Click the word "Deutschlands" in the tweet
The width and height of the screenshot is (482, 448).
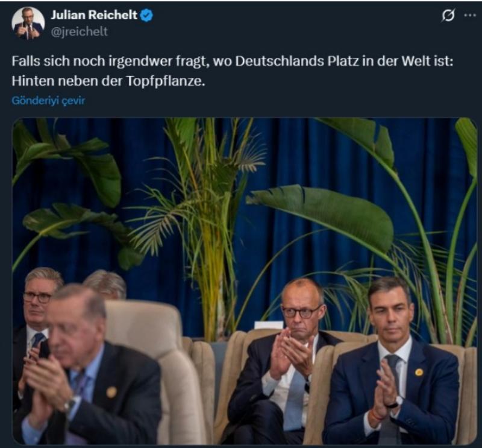click(280, 62)
